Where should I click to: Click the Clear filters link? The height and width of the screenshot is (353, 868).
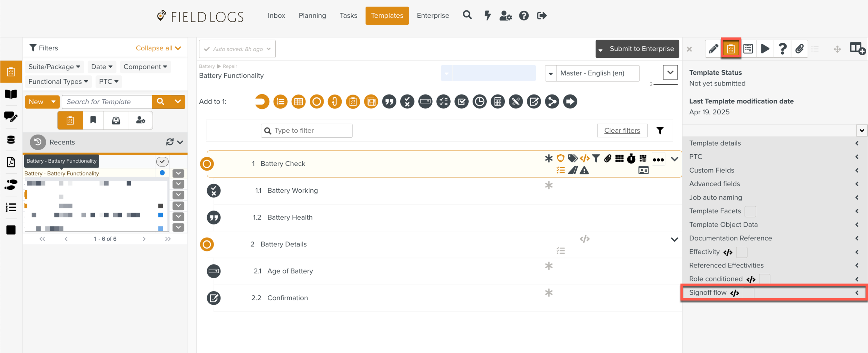[x=622, y=131]
